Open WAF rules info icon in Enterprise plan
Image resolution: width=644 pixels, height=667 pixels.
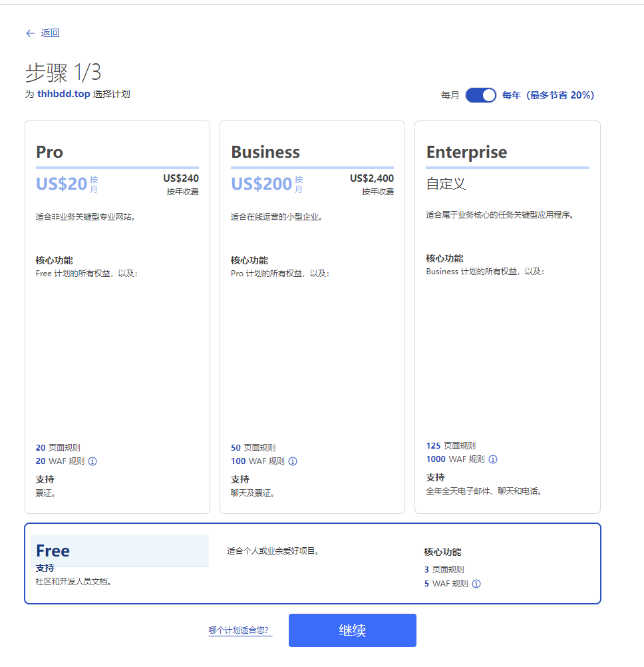493,459
